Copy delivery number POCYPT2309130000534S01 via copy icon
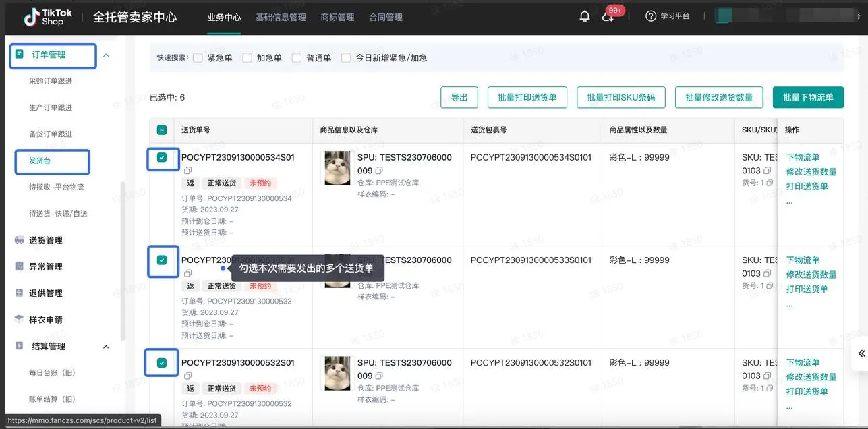The width and height of the screenshot is (868, 429). pyautogui.click(x=187, y=171)
